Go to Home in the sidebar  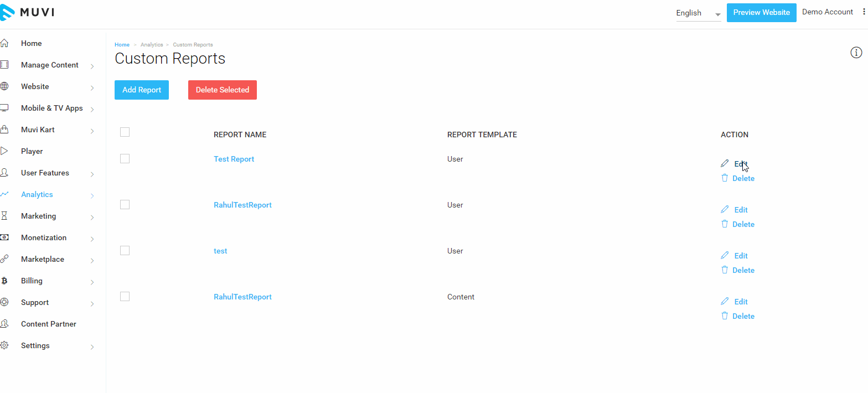coord(31,43)
